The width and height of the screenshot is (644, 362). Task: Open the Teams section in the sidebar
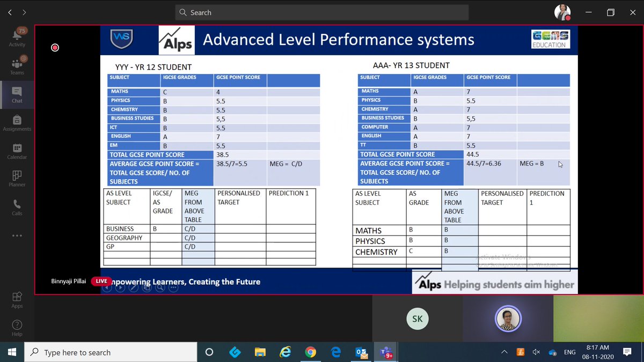tap(17, 65)
